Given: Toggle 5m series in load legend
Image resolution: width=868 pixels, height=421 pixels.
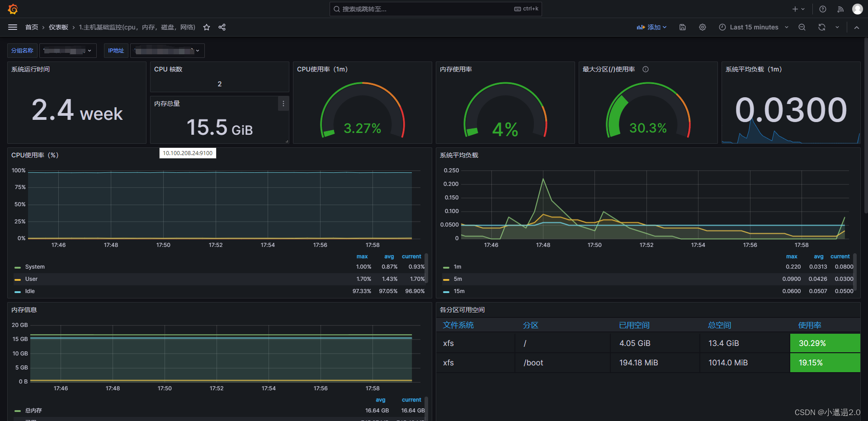Looking at the screenshot, I should (x=458, y=279).
